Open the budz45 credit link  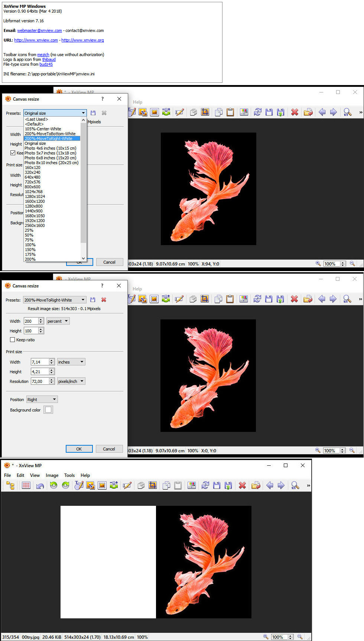pyautogui.click(x=46, y=64)
